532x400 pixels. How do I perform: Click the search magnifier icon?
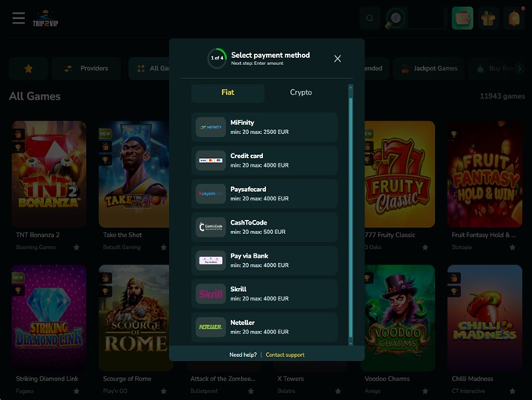pyautogui.click(x=370, y=18)
